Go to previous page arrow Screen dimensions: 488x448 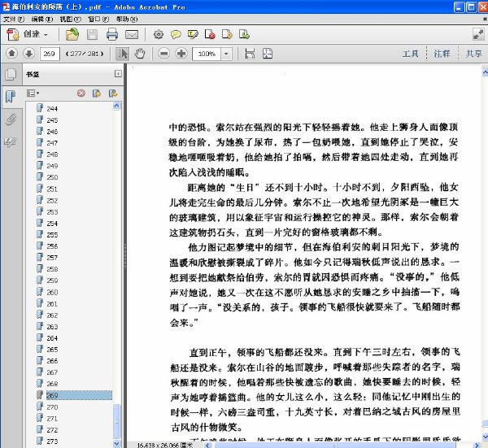click(x=12, y=54)
